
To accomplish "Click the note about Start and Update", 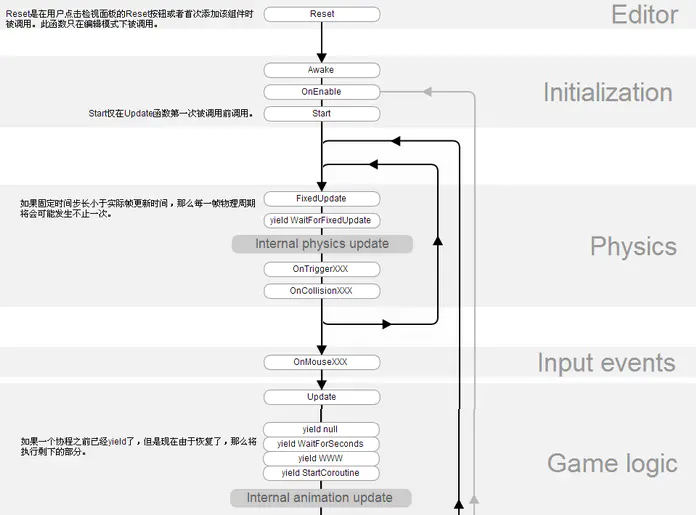I will [171, 114].
